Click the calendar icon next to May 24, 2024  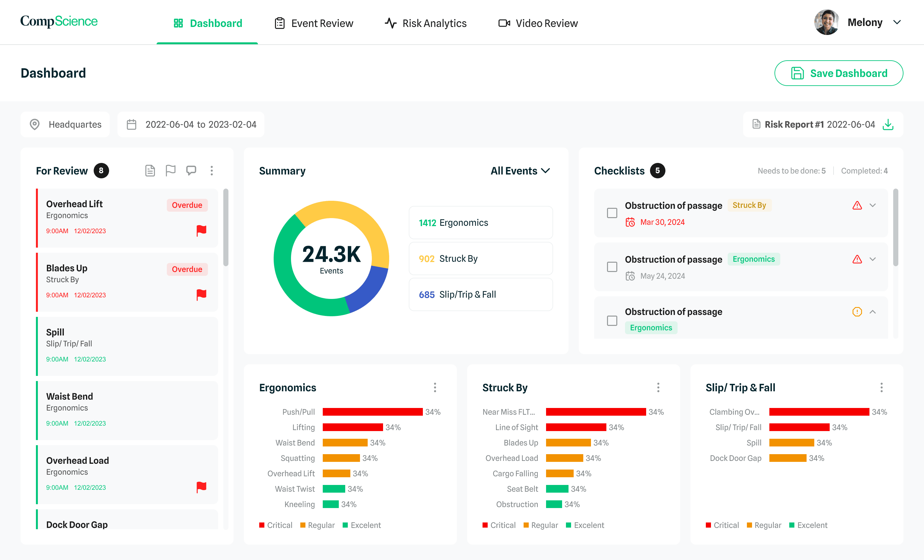pos(630,276)
